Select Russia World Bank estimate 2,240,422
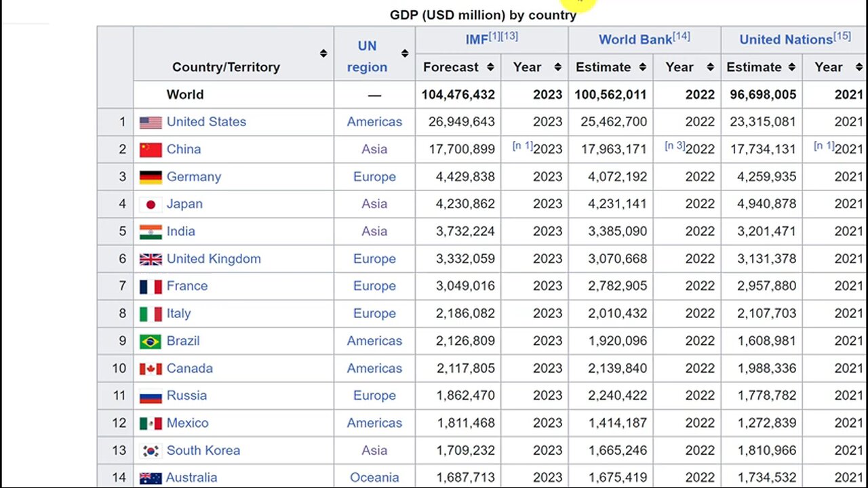 pos(618,396)
